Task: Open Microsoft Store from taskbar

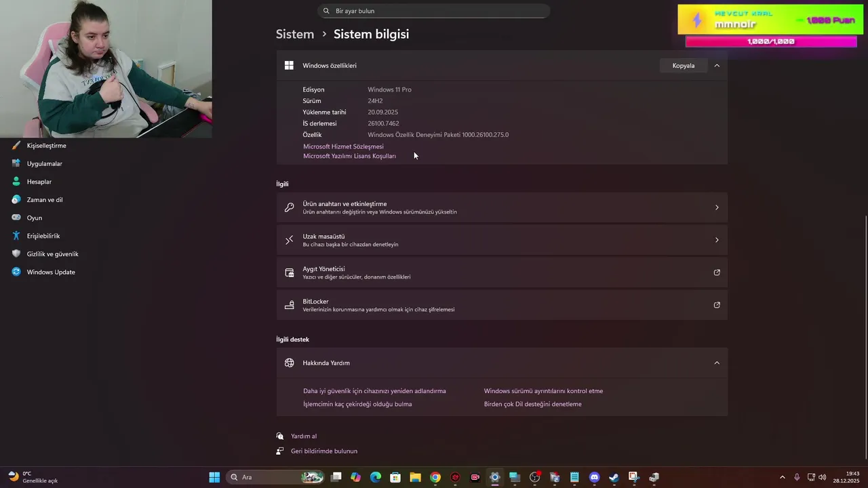Action: pyautogui.click(x=395, y=477)
